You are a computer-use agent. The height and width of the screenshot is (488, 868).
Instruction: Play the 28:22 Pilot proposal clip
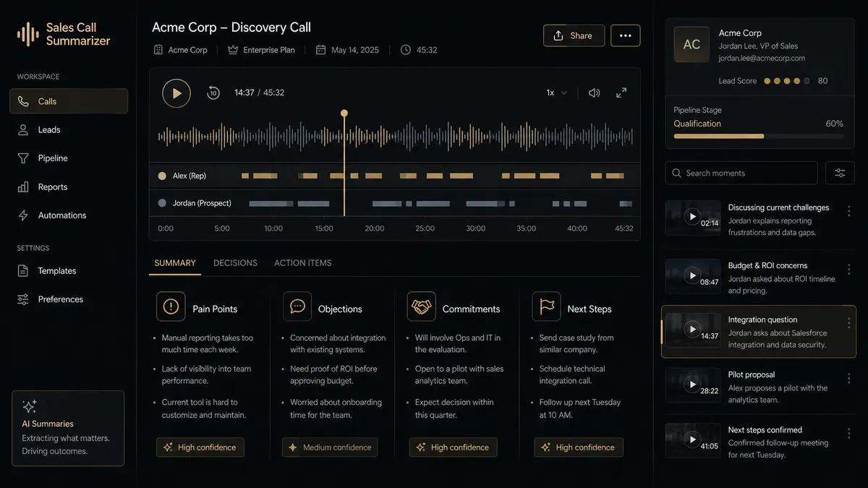click(x=693, y=384)
